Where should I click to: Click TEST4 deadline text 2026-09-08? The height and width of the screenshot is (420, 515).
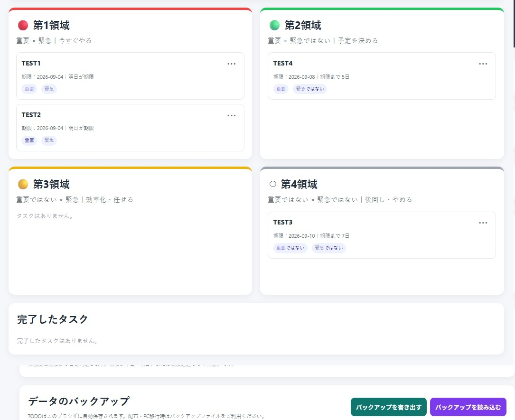301,77
